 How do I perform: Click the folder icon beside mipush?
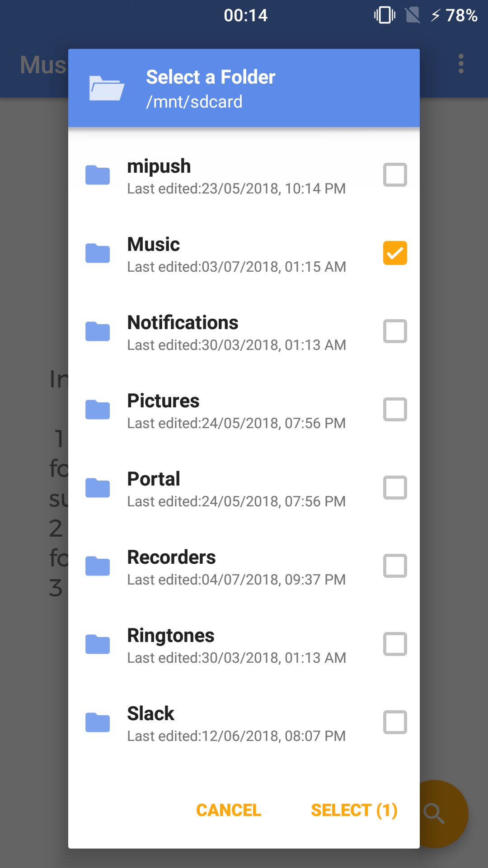click(x=98, y=175)
